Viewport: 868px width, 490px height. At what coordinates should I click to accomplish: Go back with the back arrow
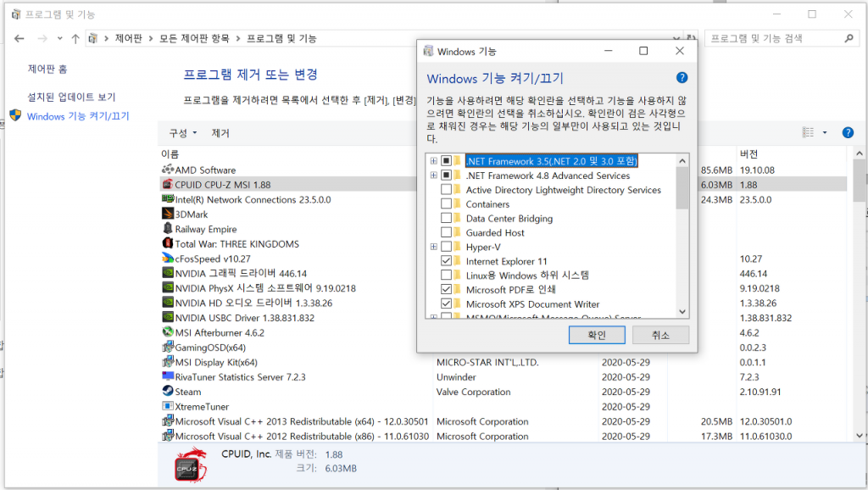point(19,38)
